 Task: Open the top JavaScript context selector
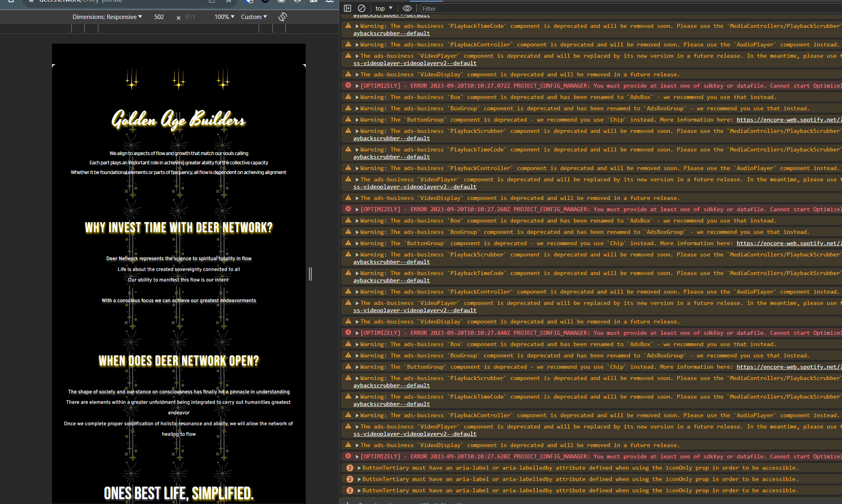pyautogui.click(x=384, y=8)
